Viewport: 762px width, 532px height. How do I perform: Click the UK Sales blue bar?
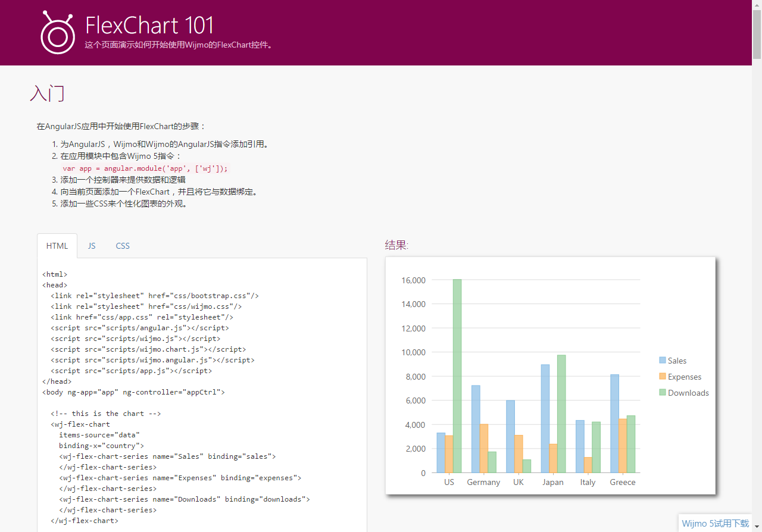pos(510,437)
